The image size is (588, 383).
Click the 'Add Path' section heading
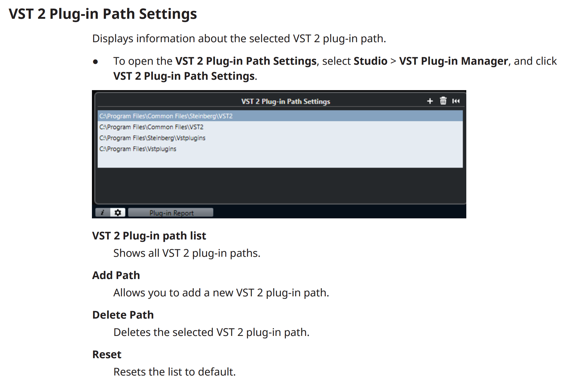[x=116, y=275]
